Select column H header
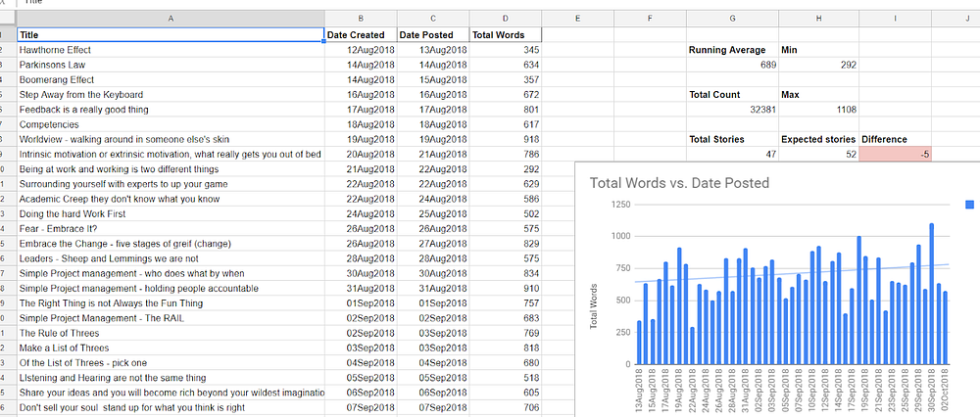980x417 pixels. pyautogui.click(x=818, y=19)
